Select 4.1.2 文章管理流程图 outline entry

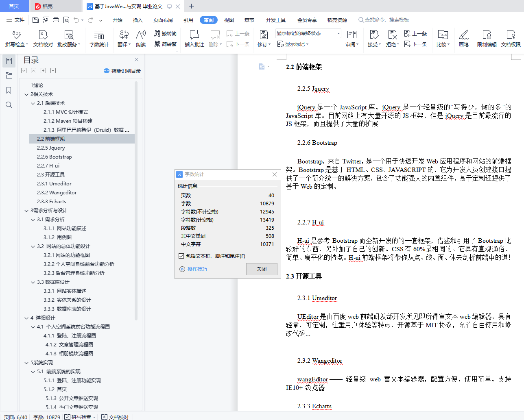coord(70,345)
